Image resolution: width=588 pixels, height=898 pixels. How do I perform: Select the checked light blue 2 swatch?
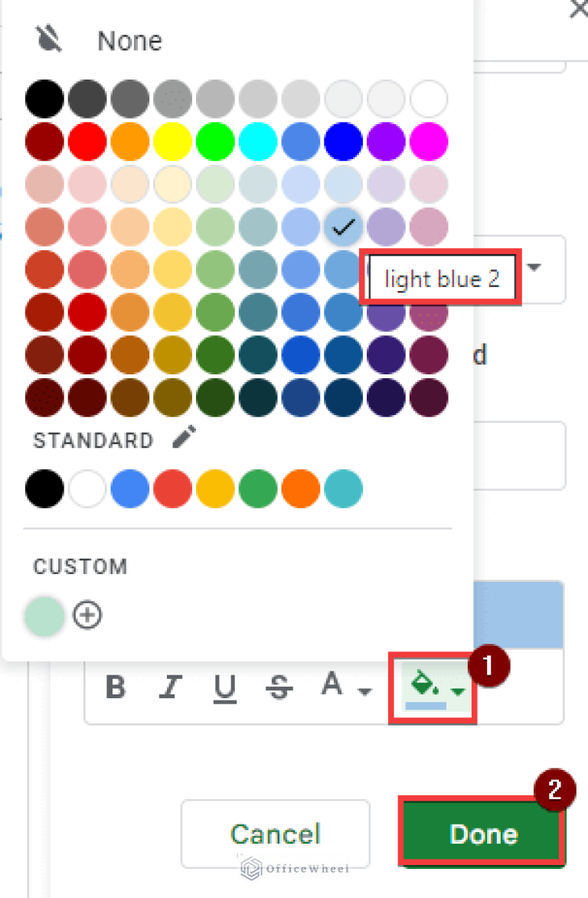click(x=344, y=227)
